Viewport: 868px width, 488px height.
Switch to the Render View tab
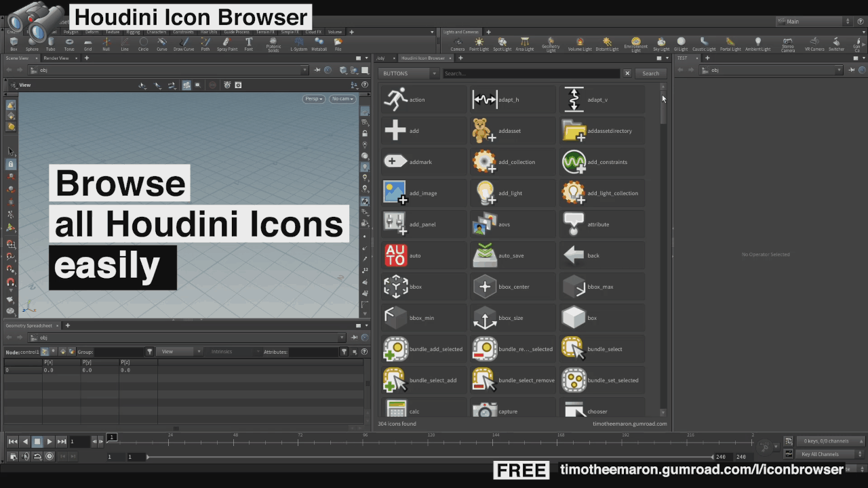point(56,58)
